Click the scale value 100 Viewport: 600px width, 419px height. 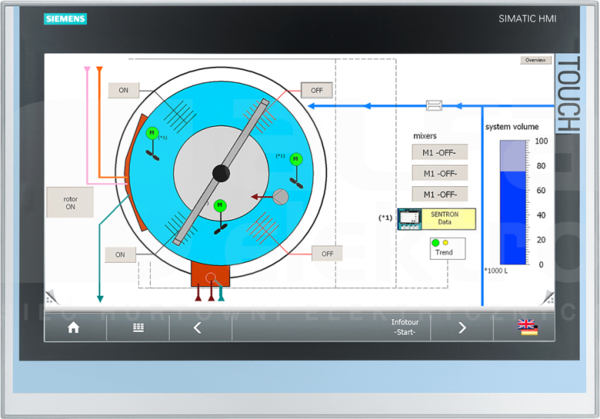[541, 141]
